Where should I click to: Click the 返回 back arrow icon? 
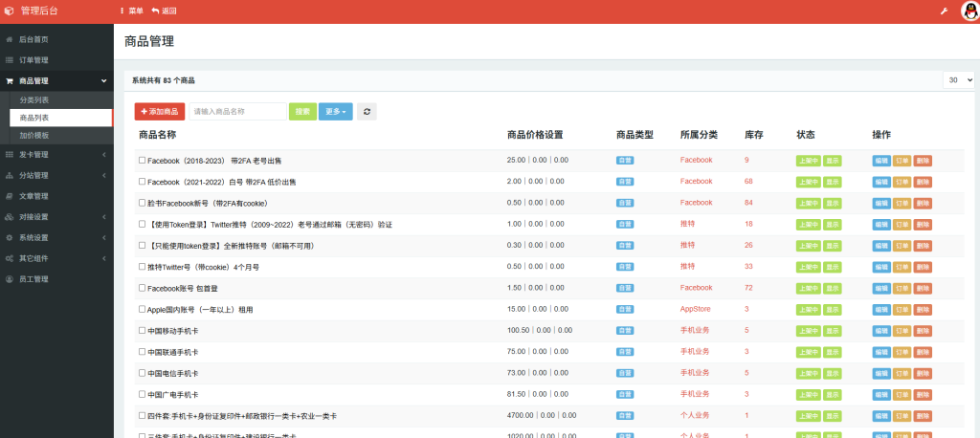point(155,11)
